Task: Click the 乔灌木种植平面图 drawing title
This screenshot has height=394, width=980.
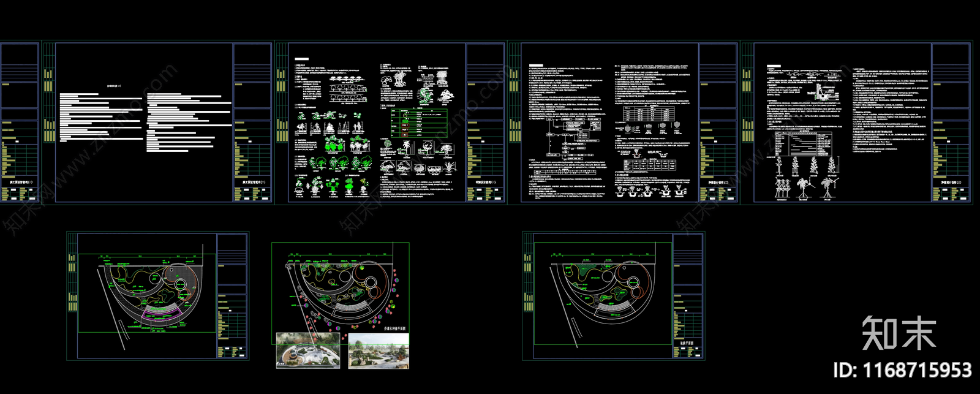Action: (x=394, y=328)
